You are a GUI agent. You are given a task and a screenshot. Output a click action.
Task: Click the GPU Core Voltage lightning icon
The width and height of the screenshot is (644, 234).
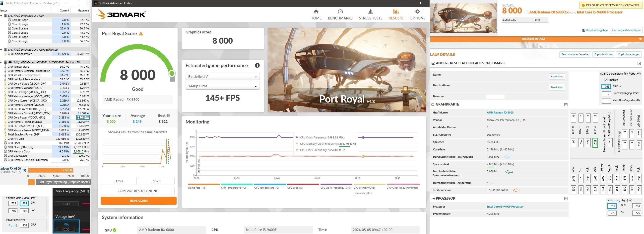[5, 83]
